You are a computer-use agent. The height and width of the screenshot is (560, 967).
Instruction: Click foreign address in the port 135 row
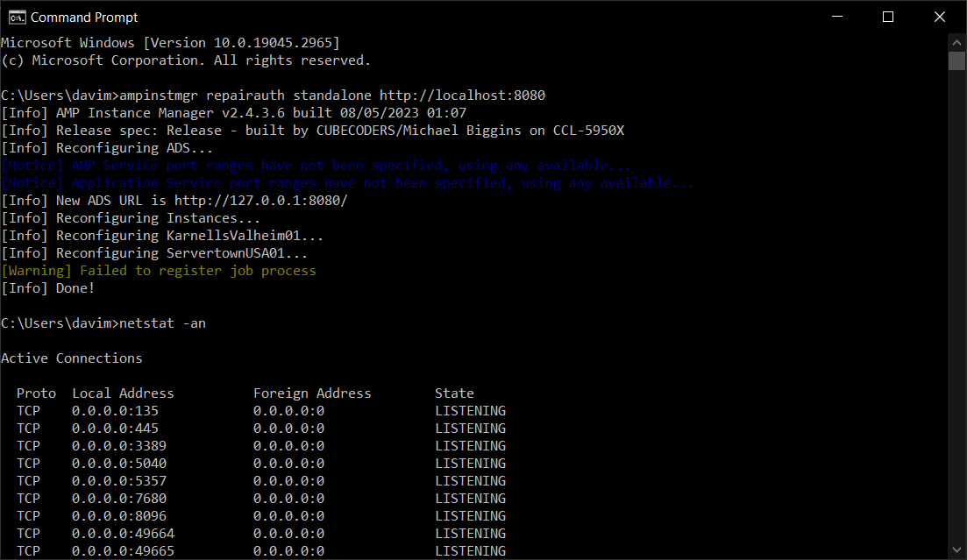pos(288,411)
